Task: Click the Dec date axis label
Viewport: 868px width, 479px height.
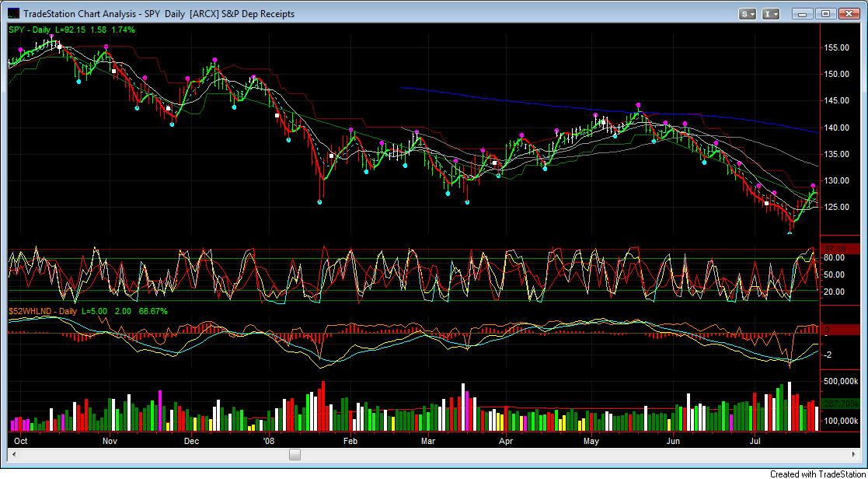Action: [x=191, y=442]
